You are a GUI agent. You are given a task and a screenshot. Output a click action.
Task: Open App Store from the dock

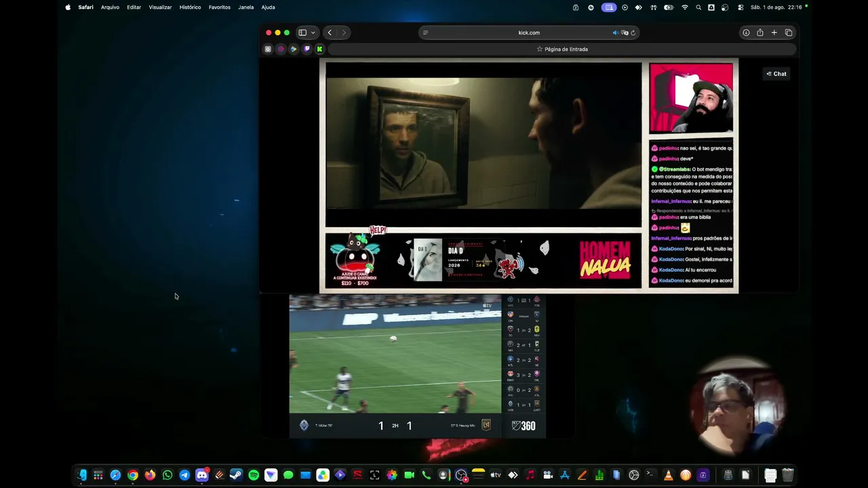click(x=564, y=475)
